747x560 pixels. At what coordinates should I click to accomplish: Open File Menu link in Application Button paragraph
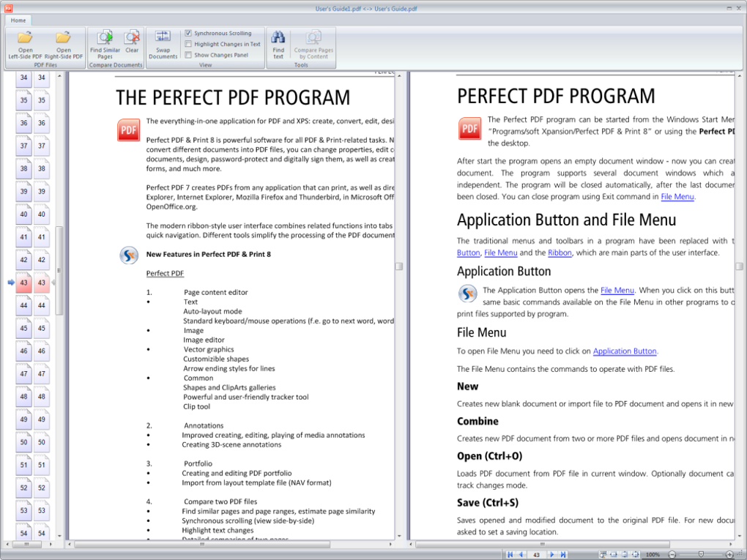617,291
